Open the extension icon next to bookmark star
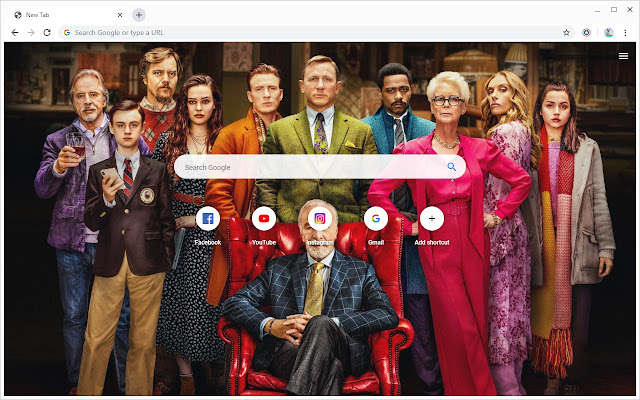 (587, 32)
